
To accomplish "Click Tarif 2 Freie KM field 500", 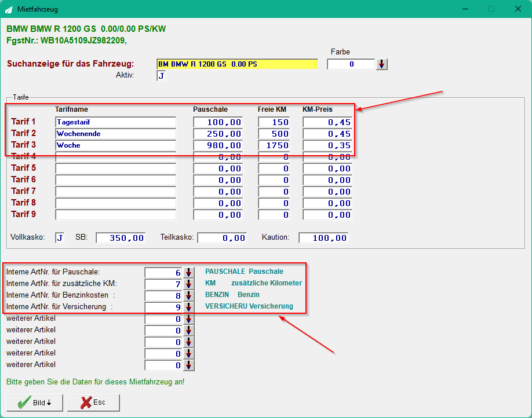I will pyautogui.click(x=274, y=134).
